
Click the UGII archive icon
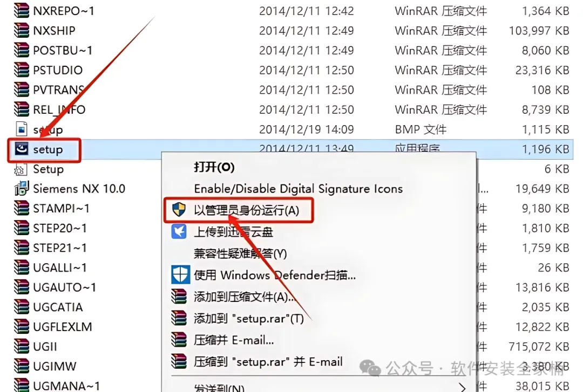22,346
